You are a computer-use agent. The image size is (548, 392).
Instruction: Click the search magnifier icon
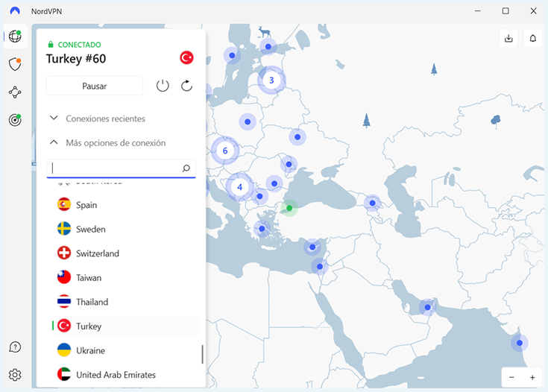click(x=186, y=168)
